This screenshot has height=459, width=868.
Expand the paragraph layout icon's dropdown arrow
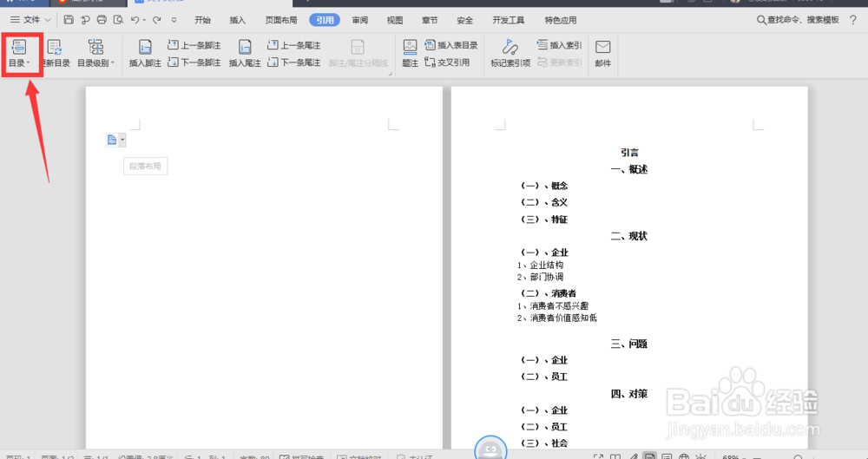tap(122, 140)
